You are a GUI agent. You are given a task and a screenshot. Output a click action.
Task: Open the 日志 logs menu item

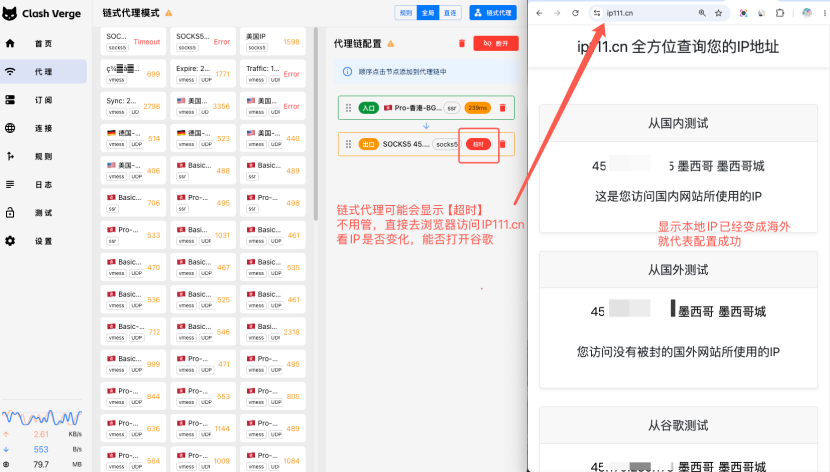(43, 185)
